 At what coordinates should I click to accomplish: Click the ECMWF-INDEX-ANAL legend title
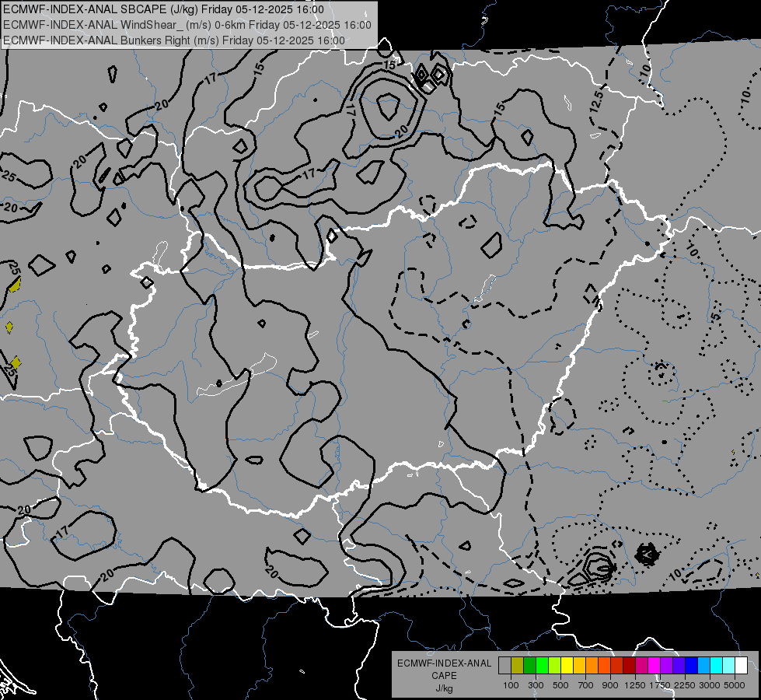444,663
